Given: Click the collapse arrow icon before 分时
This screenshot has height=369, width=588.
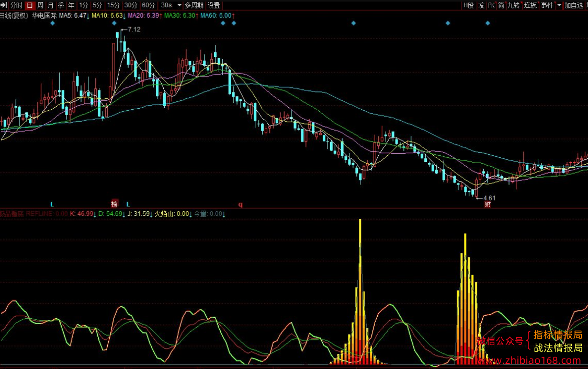Looking at the screenshot, I should click(4, 5).
